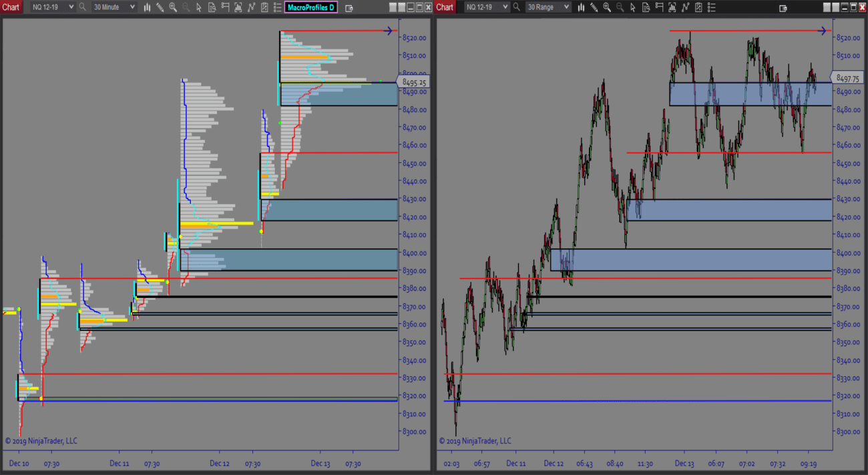Screen dimensions: 868x475
Task: Open chart properties in right chart
Action: pyautogui.click(x=698, y=7)
